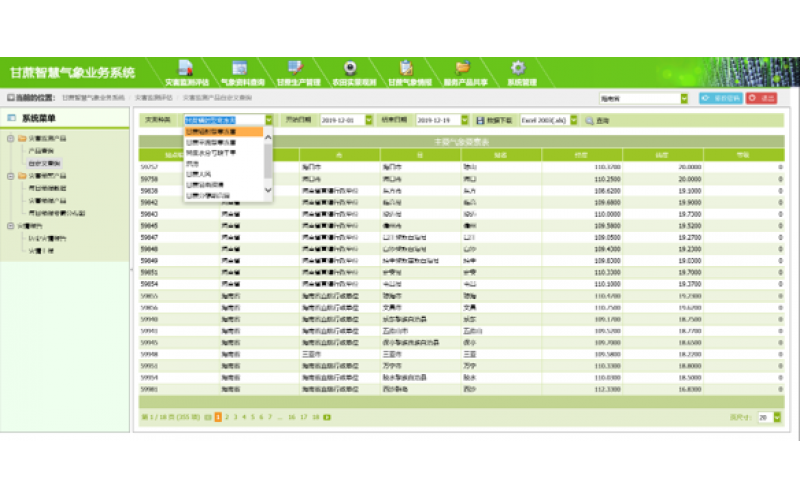800x500 pixels.
Task: Go to page 2 in pagination
Action: click(x=227, y=417)
